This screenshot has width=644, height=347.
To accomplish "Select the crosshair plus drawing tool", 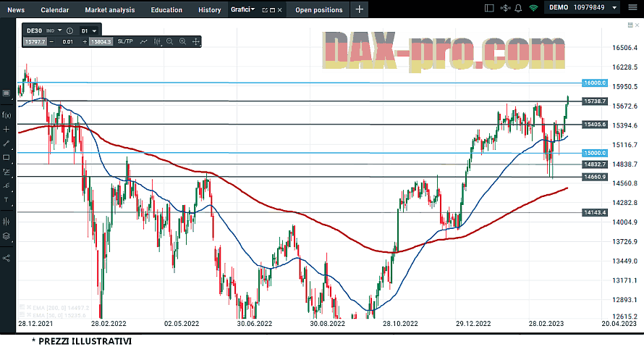I will coord(7,130).
